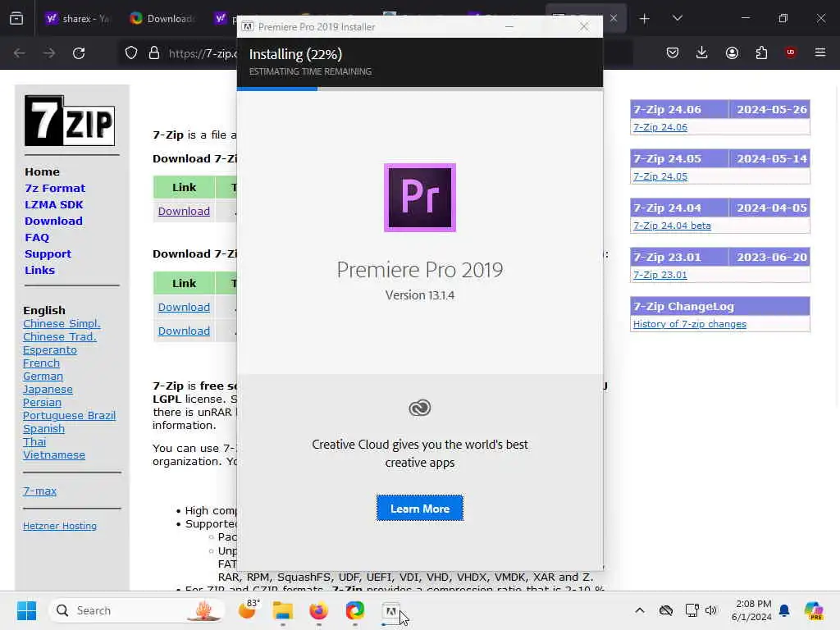Open FAQ sidebar link

coord(37,237)
